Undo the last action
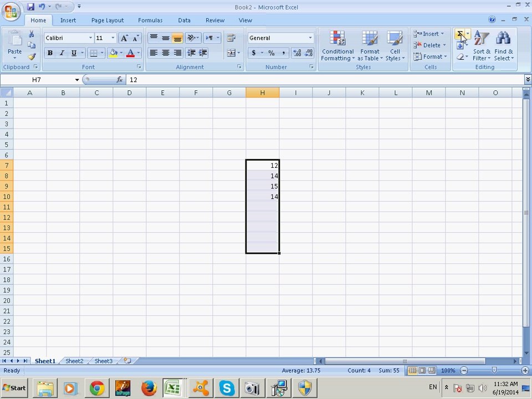This screenshot has width=532, height=399. (42, 7)
